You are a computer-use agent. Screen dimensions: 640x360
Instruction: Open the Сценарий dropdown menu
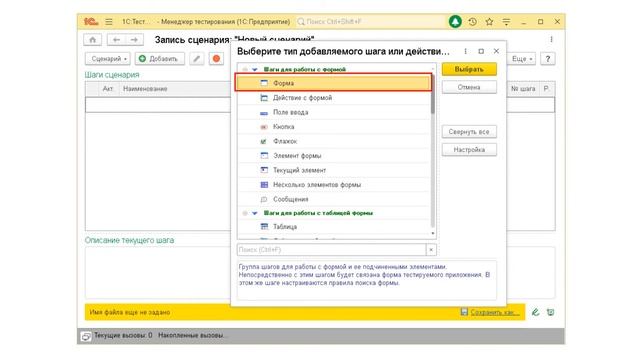[108, 59]
